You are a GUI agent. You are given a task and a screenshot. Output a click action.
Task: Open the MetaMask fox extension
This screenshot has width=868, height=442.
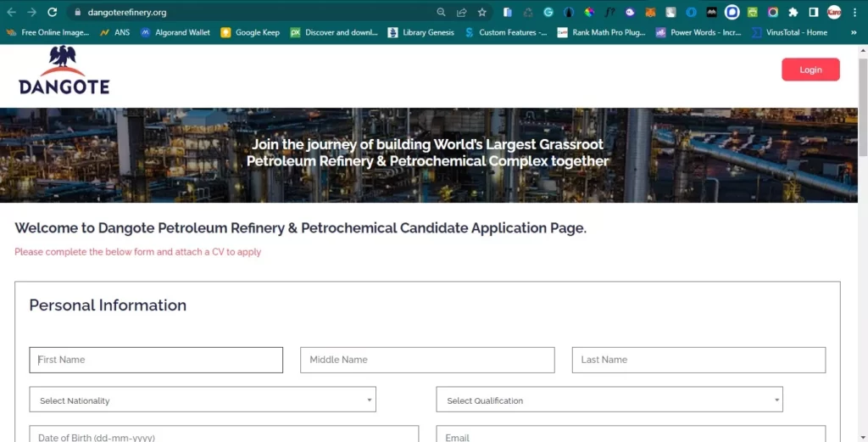(x=650, y=12)
